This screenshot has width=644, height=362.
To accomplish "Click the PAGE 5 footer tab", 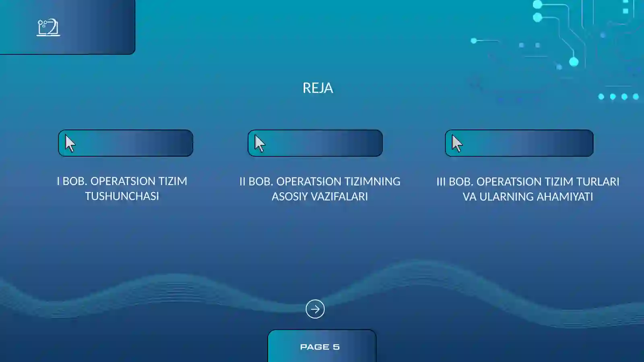I will tap(322, 346).
